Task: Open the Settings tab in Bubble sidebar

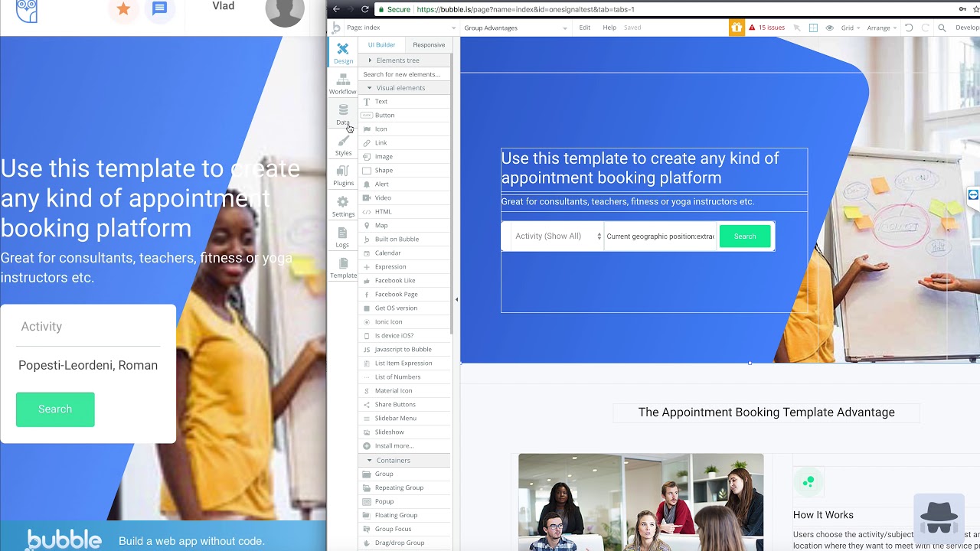Action: [x=343, y=206]
